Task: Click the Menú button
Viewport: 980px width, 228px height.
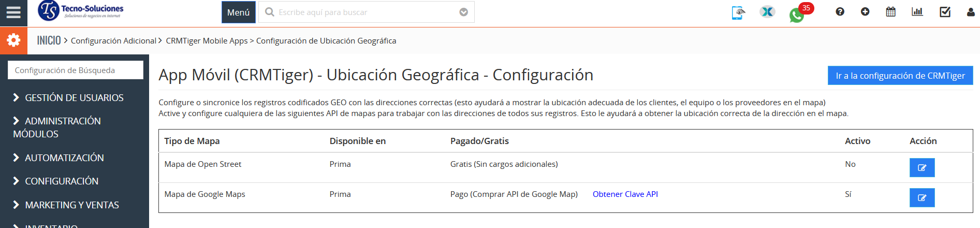Action: pos(238,12)
